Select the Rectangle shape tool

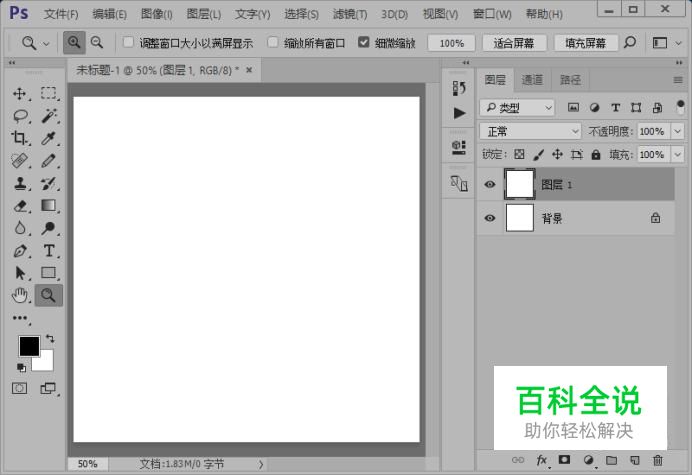coord(49,273)
